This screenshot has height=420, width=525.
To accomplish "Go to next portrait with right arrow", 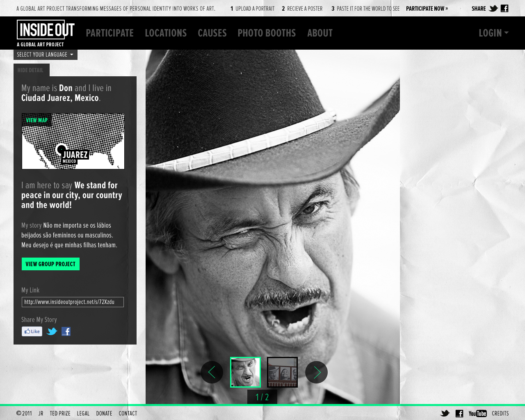I will [x=316, y=372].
